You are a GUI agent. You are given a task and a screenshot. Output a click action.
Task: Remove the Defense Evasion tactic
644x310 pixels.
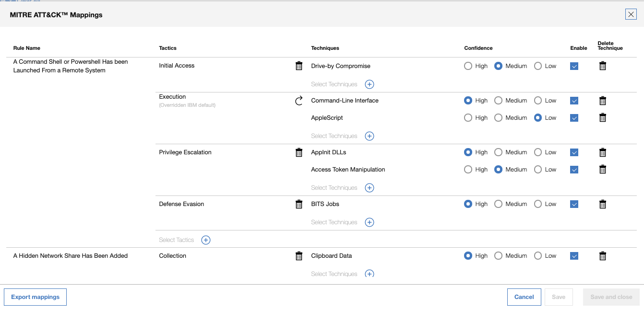(299, 204)
